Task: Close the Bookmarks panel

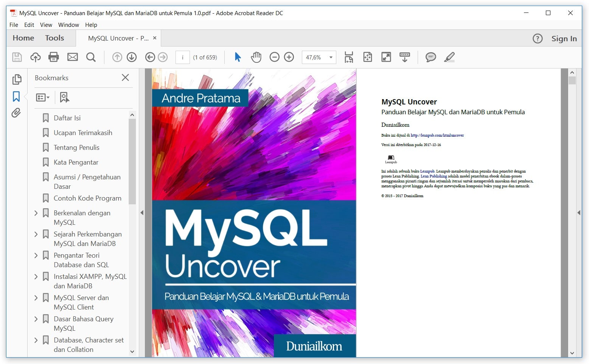Action: (x=125, y=78)
